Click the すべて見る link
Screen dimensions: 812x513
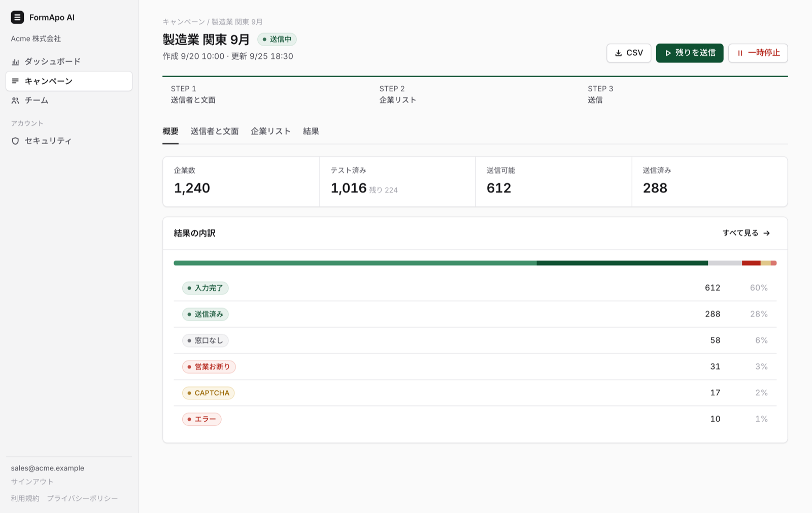746,233
